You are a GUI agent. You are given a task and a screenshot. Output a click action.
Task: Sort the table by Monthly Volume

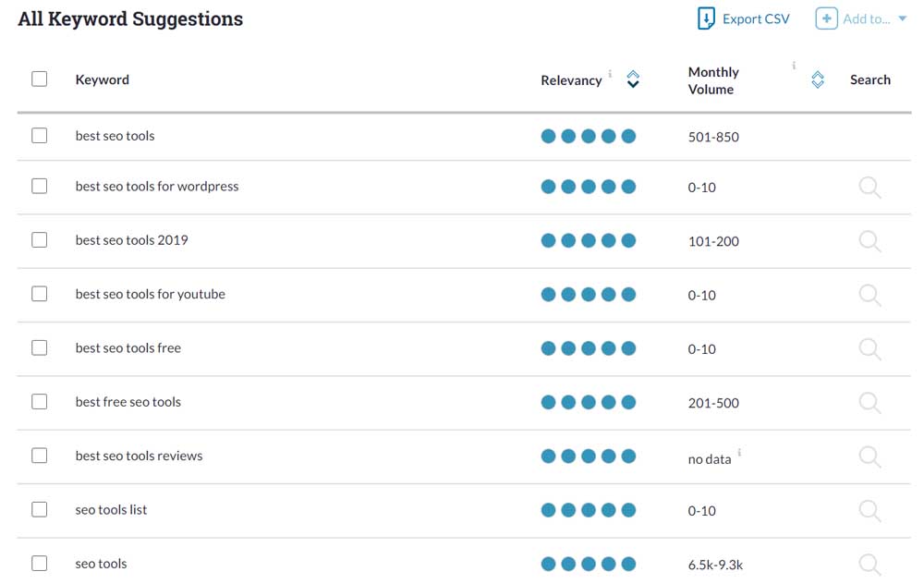click(x=818, y=79)
